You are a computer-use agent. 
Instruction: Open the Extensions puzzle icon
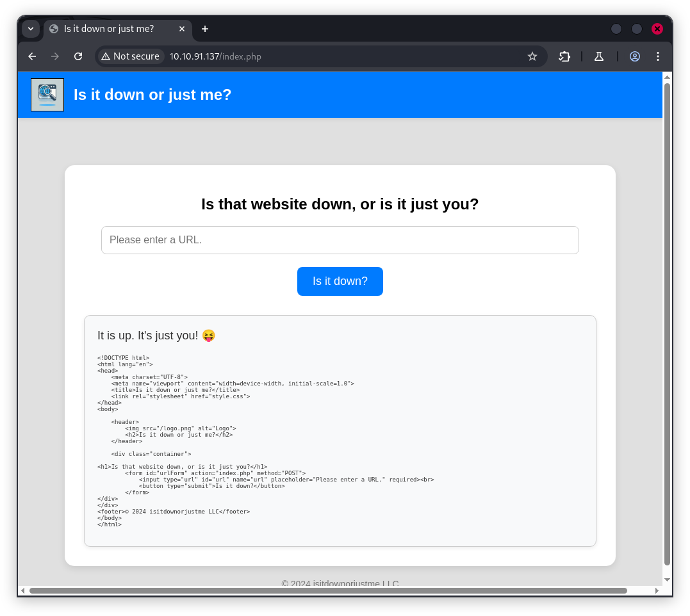point(564,56)
